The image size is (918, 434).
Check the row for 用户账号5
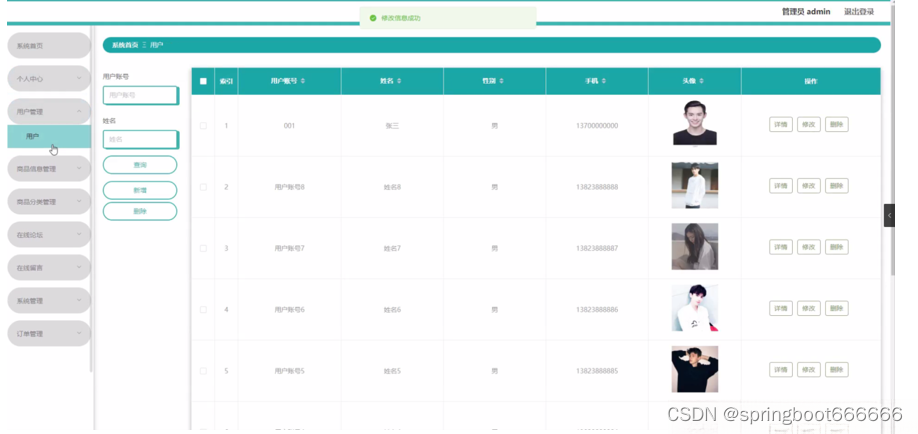(x=203, y=371)
